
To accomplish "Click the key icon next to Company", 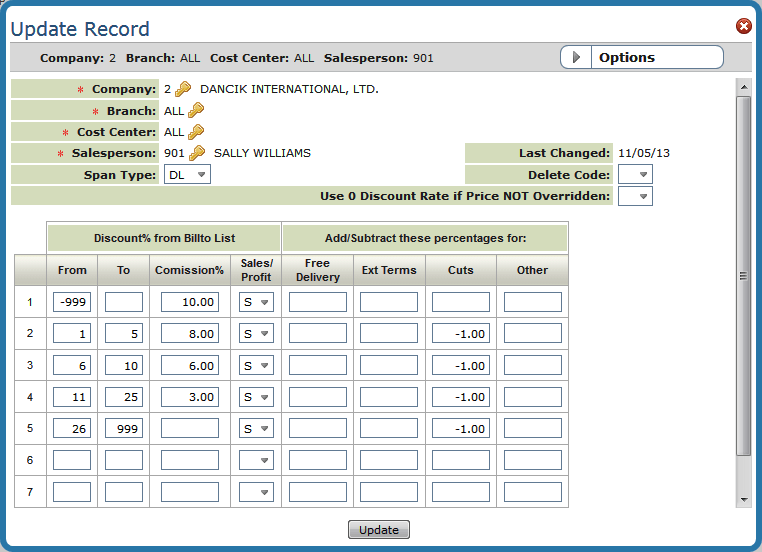I will tap(183, 89).
